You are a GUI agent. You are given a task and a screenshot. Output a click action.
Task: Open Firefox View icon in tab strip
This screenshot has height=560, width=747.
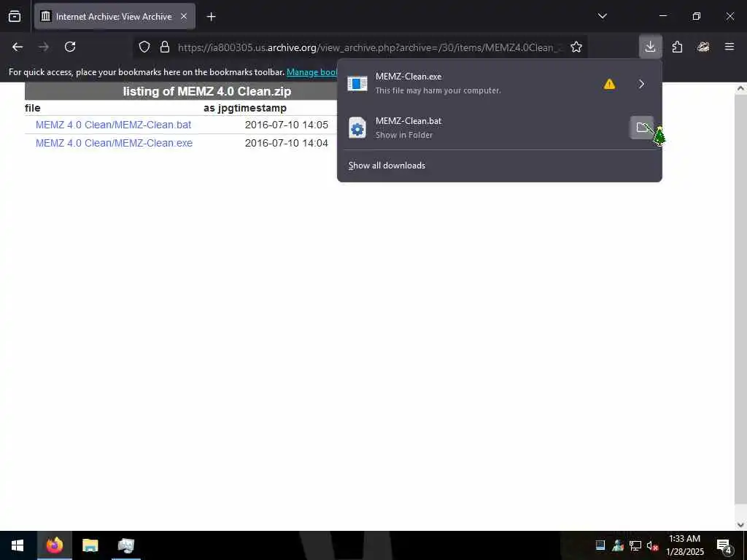pyautogui.click(x=15, y=16)
